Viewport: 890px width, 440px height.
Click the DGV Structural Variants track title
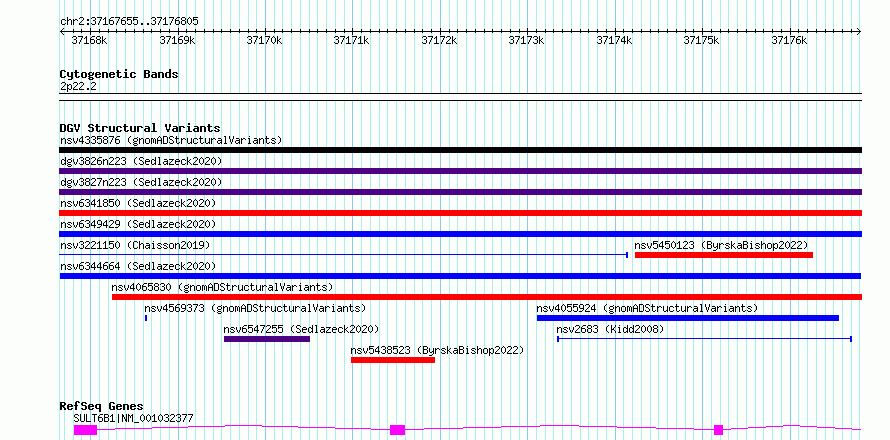140,128
